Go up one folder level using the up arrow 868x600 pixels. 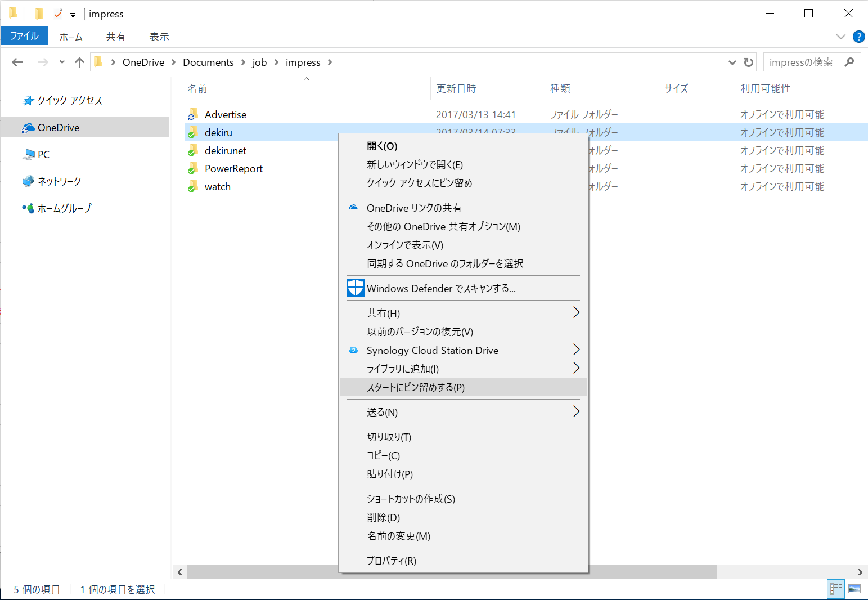pyautogui.click(x=79, y=62)
